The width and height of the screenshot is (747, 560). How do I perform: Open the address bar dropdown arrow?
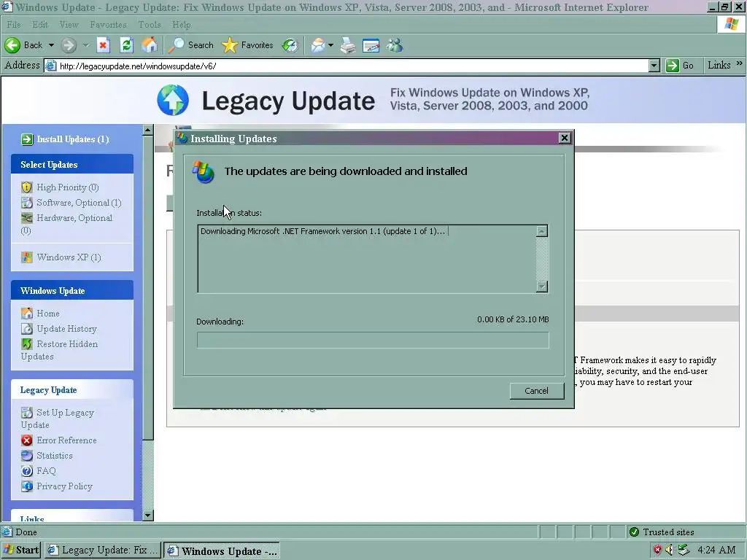(654, 66)
